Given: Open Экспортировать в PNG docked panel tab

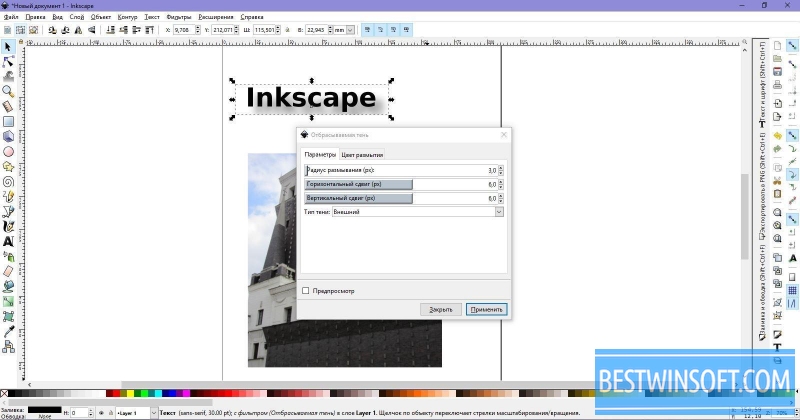Looking at the screenshot, I should point(762,186).
